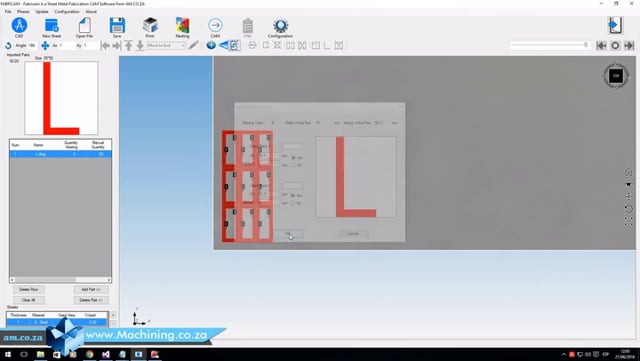Move part right with arrow icon

[116, 45]
